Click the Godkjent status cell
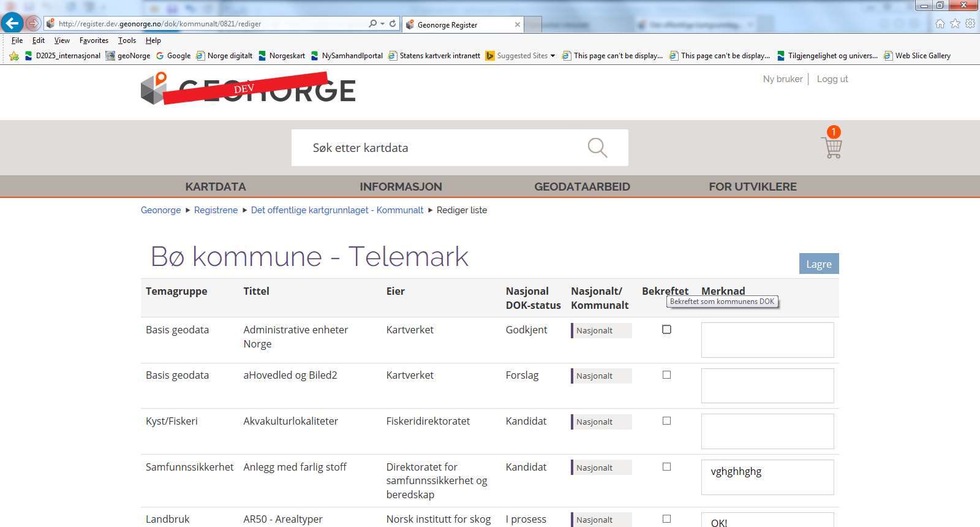Screen dimensions: 980x527 pos(527,330)
